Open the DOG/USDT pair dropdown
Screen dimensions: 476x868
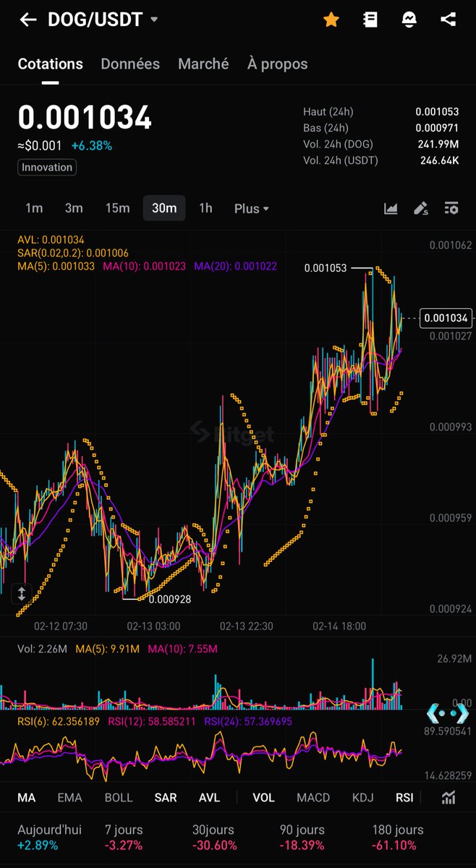click(103, 20)
